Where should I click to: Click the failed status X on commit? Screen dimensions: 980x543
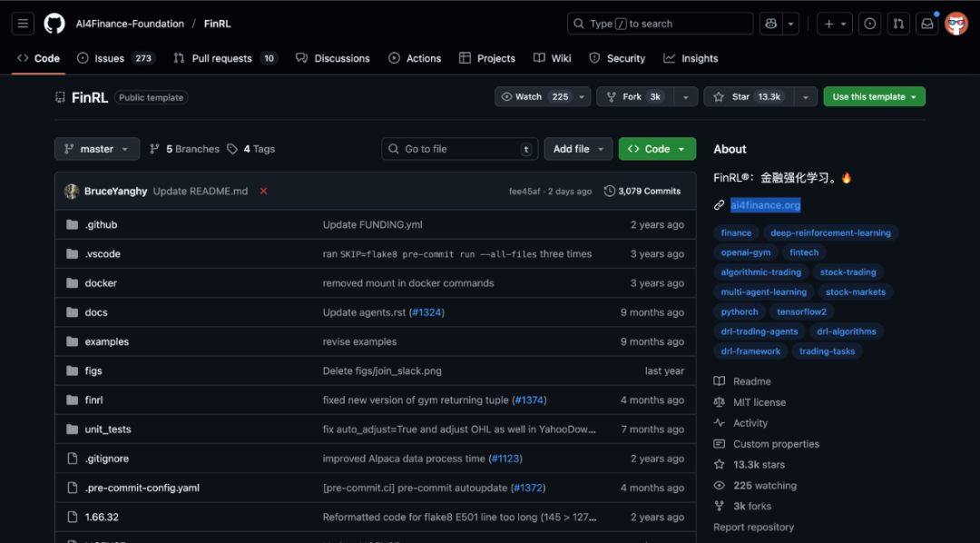click(264, 192)
